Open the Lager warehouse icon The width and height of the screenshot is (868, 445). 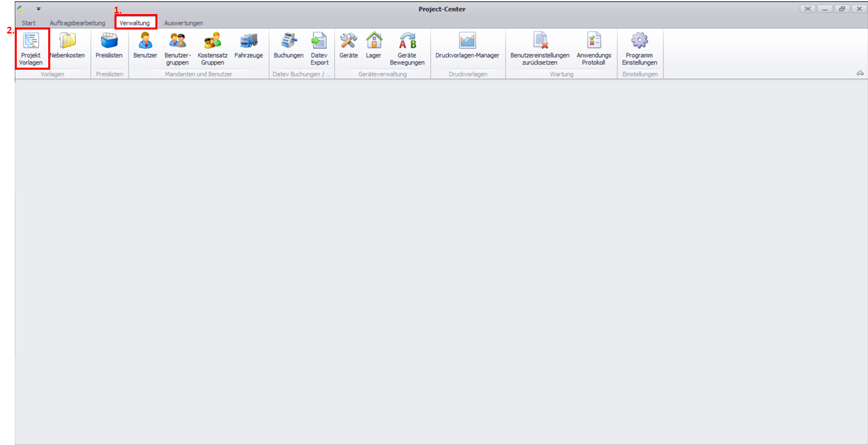click(373, 42)
